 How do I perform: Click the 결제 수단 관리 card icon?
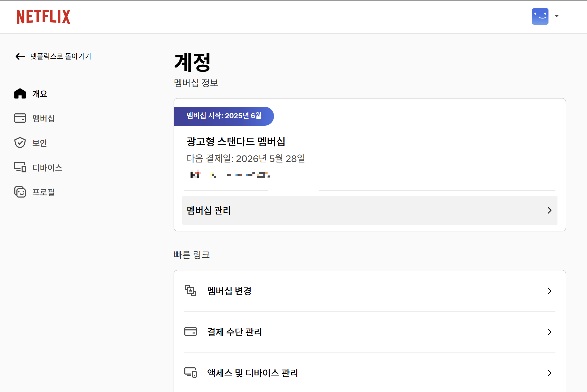pyautogui.click(x=191, y=331)
